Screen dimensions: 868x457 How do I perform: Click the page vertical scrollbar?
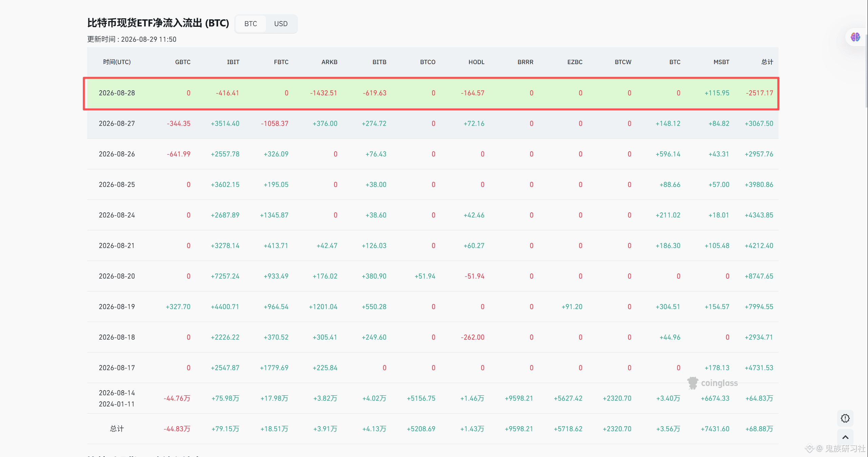point(866,71)
